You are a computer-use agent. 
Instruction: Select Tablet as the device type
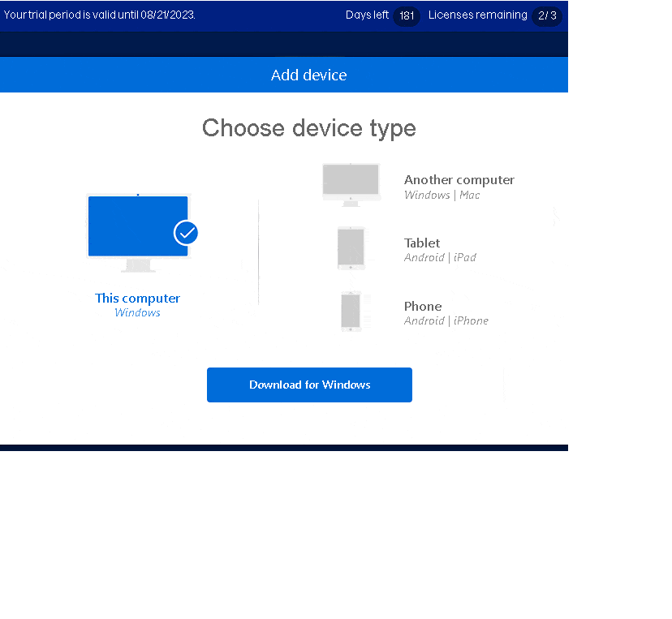coord(421,243)
